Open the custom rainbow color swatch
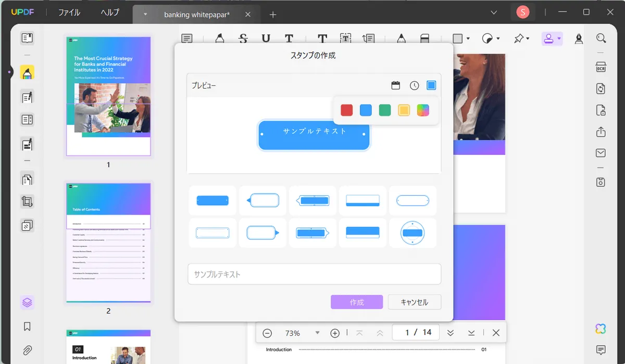The width and height of the screenshot is (625, 364). pyautogui.click(x=423, y=110)
